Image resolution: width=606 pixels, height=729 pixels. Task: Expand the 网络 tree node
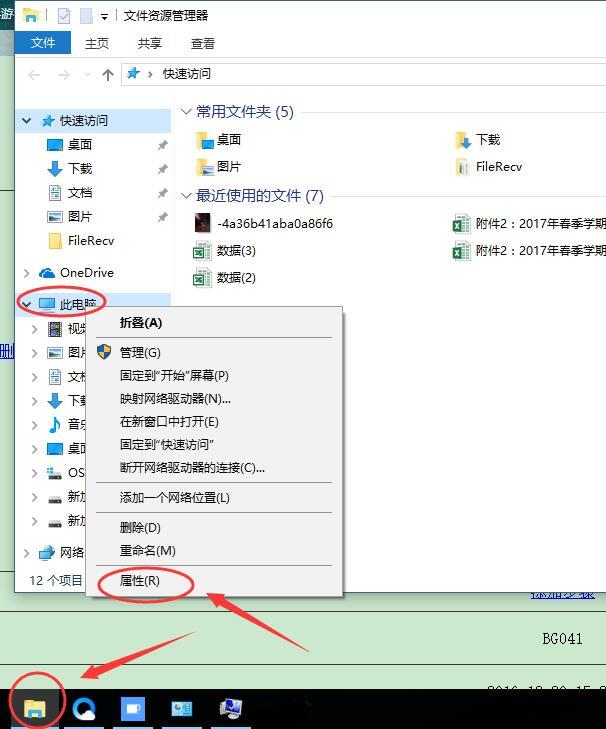27,553
